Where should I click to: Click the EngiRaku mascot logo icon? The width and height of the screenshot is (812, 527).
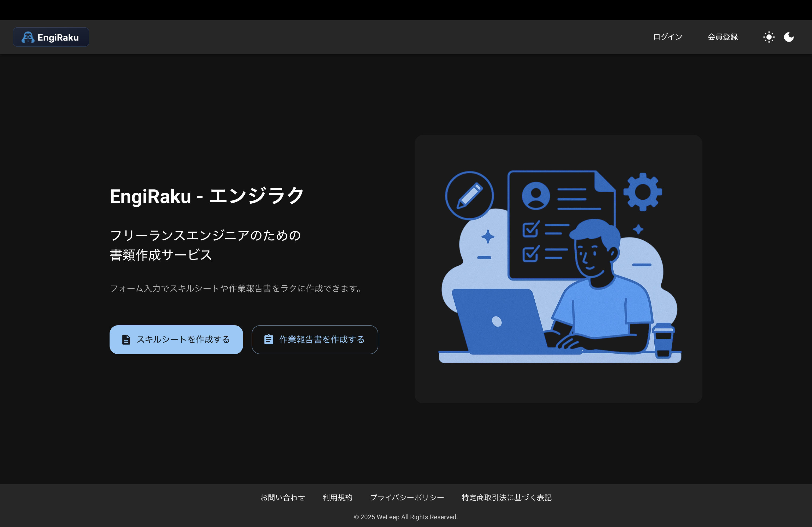[x=28, y=37]
